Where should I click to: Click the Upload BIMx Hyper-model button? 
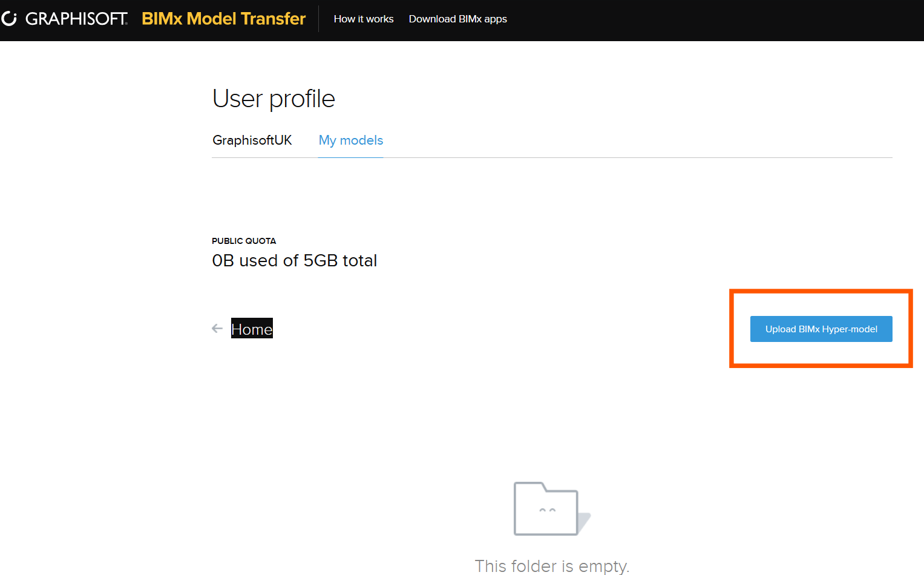pos(821,329)
